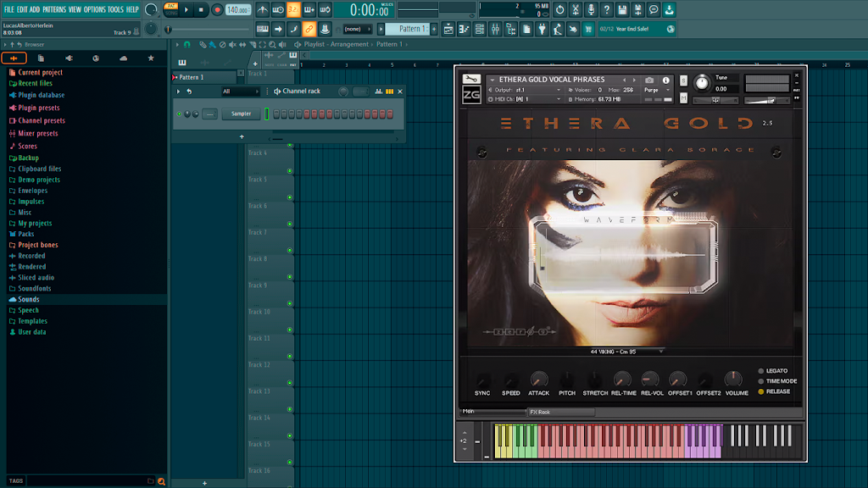Switch the PAT/SONG mode toggle
The width and height of the screenshot is (868, 488).
pyautogui.click(x=170, y=9)
